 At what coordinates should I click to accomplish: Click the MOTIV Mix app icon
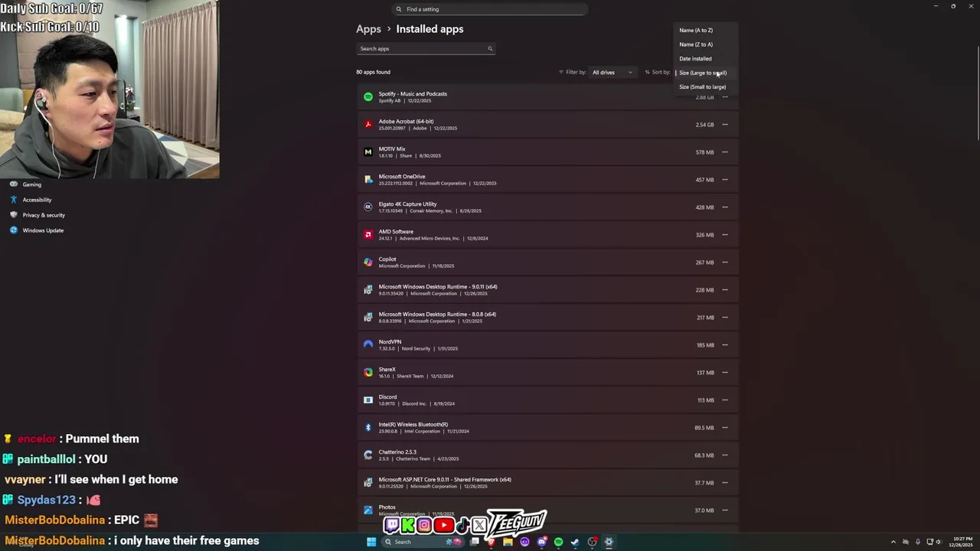[368, 152]
